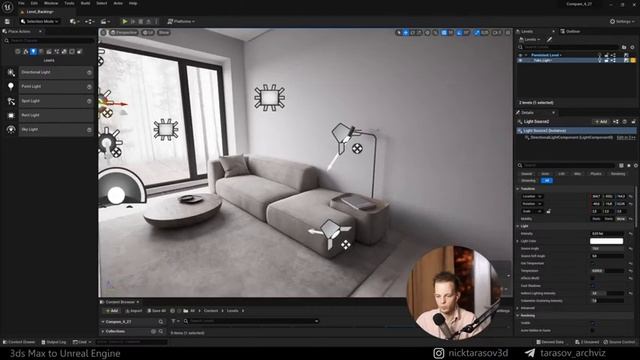Select the All Classes category icon
The height and width of the screenshot is (360, 640).
pos(80,51)
